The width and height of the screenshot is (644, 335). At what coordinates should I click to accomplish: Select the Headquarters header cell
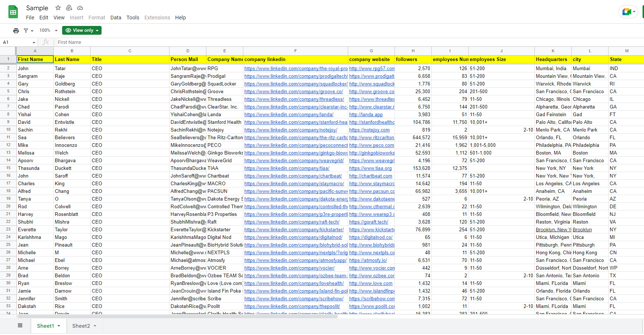[553, 59]
